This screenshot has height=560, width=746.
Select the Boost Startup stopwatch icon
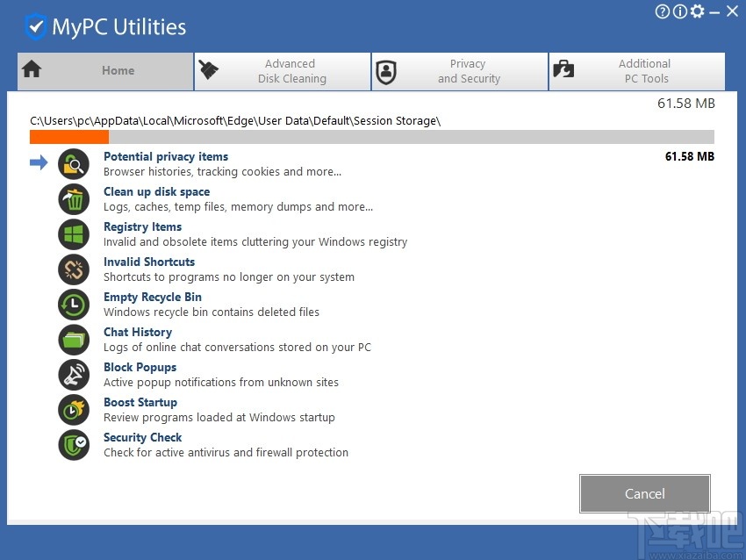74,410
